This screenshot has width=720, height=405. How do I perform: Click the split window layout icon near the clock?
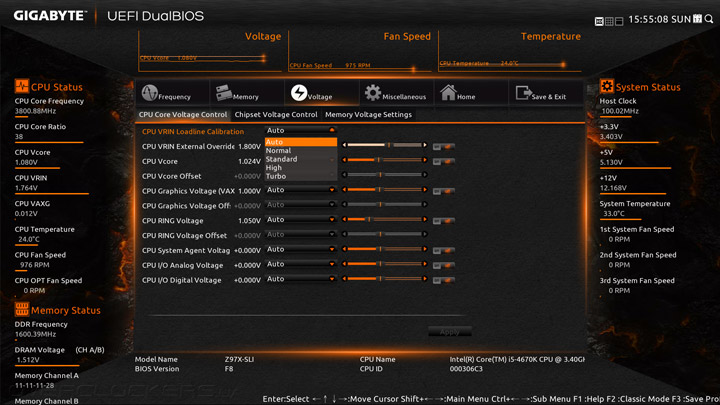click(x=619, y=22)
